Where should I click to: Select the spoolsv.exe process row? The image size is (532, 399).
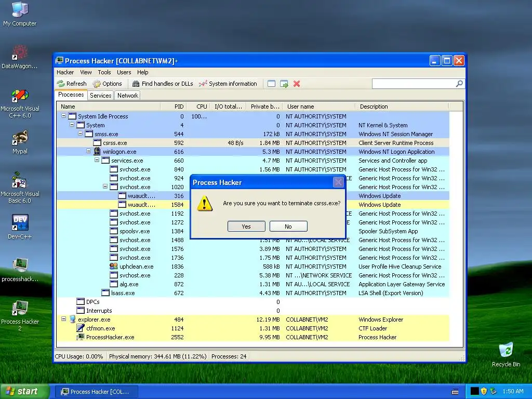(253, 231)
